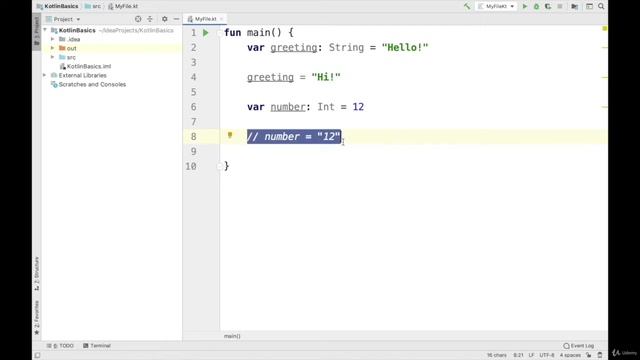The height and width of the screenshot is (360, 640).
Task: Click the greeting variable on line 4
Action: pyautogui.click(x=270, y=77)
